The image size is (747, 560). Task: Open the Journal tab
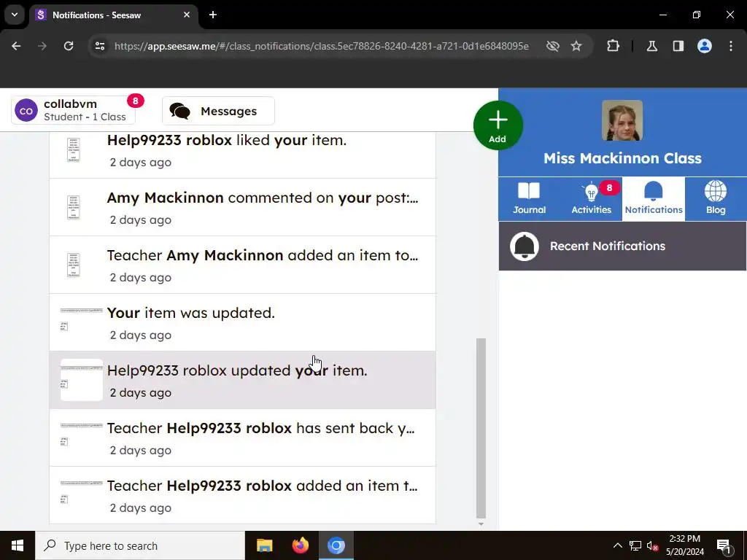[530, 198]
